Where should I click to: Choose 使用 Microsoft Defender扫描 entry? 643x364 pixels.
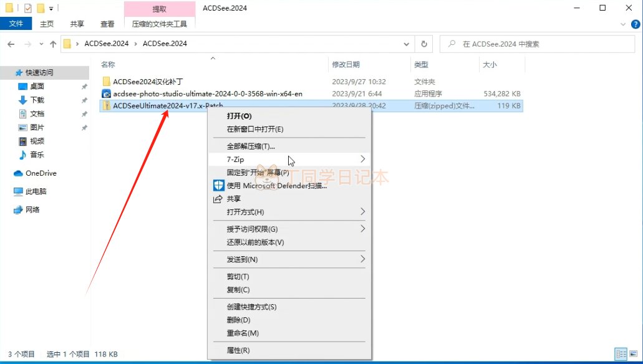coord(289,186)
